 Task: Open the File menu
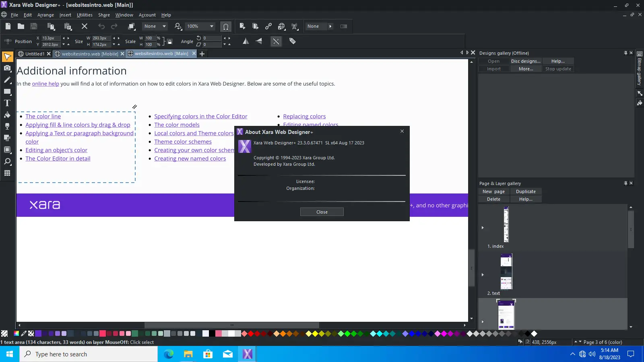pos(14,15)
